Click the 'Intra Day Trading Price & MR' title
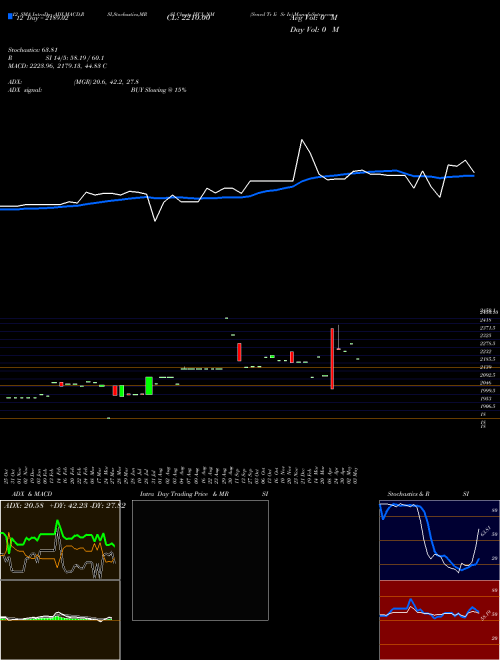 coord(184,494)
